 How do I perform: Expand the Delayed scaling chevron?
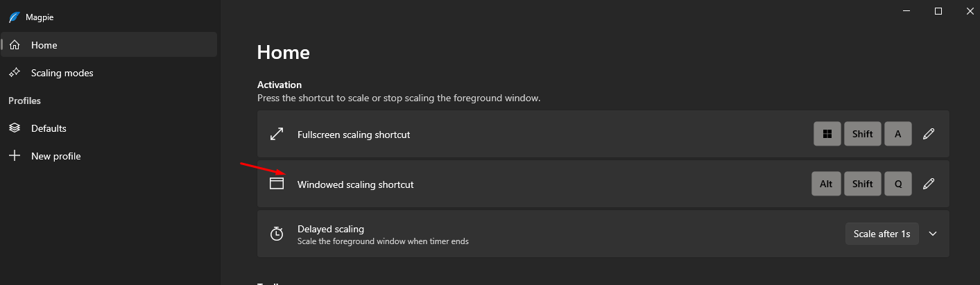(933, 234)
